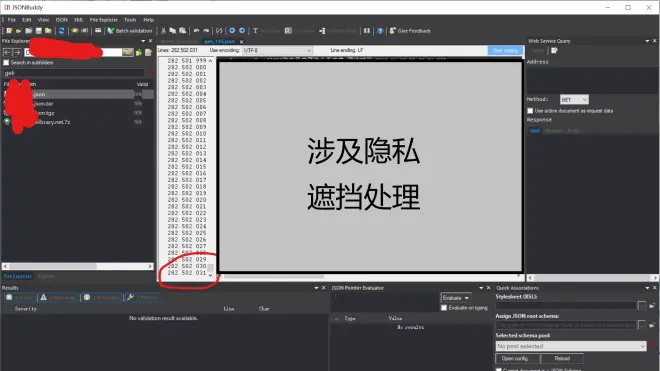Click the Save file toolbar icon
The height and width of the screenshot is (371, 660).
38,31
